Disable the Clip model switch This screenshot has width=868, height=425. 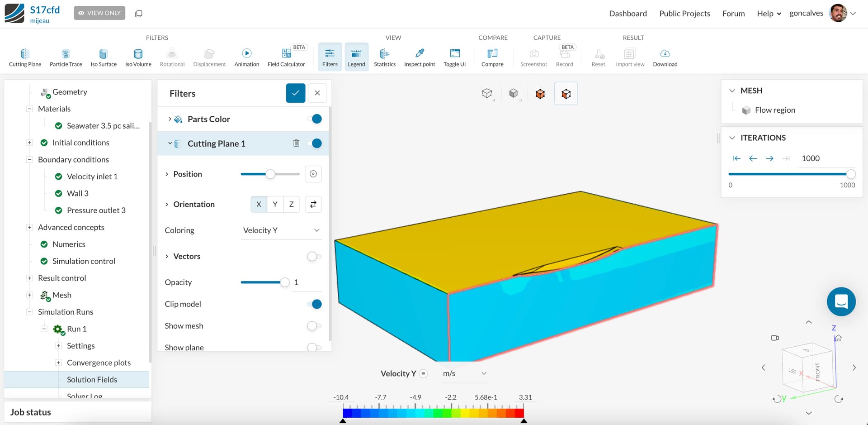315,304
